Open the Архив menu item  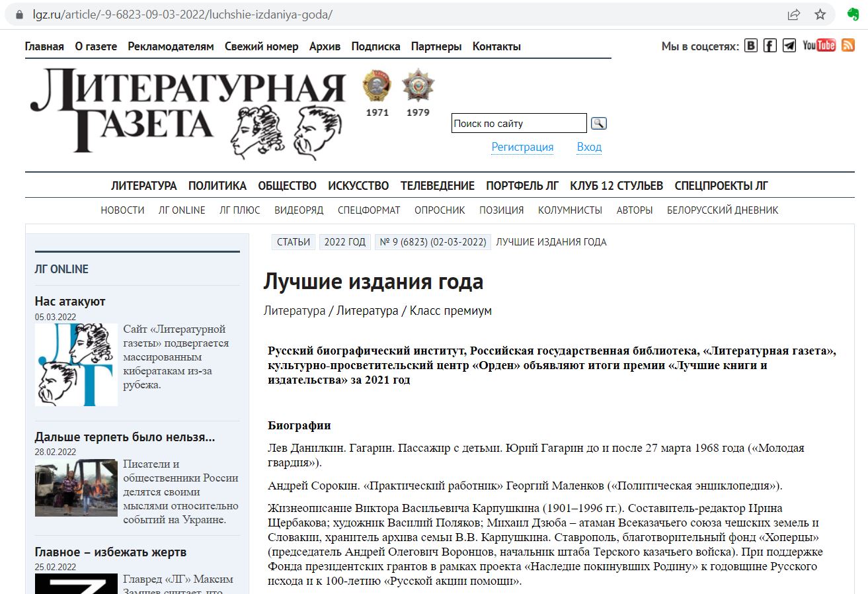click(x=325, y=46)
